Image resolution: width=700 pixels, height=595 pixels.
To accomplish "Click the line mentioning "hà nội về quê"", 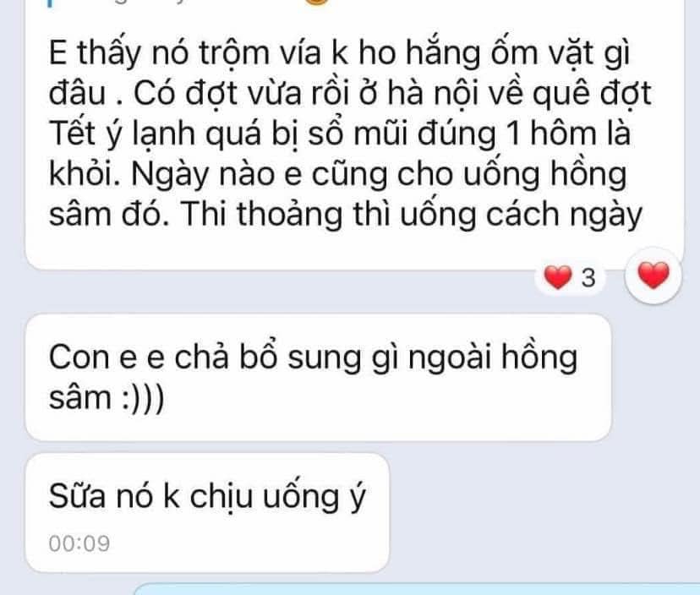I will (350, 94).
